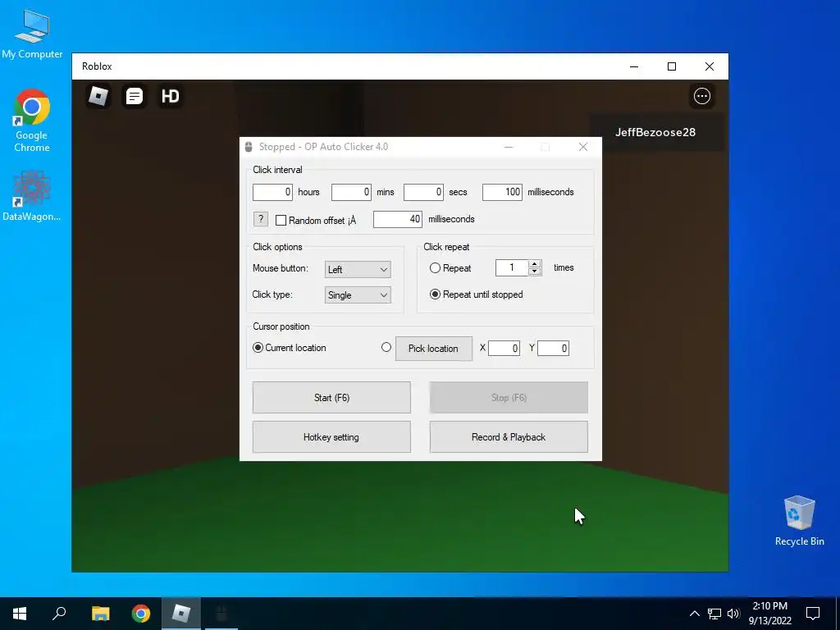The width and height of the screenshot is (840, 630).
Task: Focus the random offset milliseconds field
Action: [x=398, y=219]
